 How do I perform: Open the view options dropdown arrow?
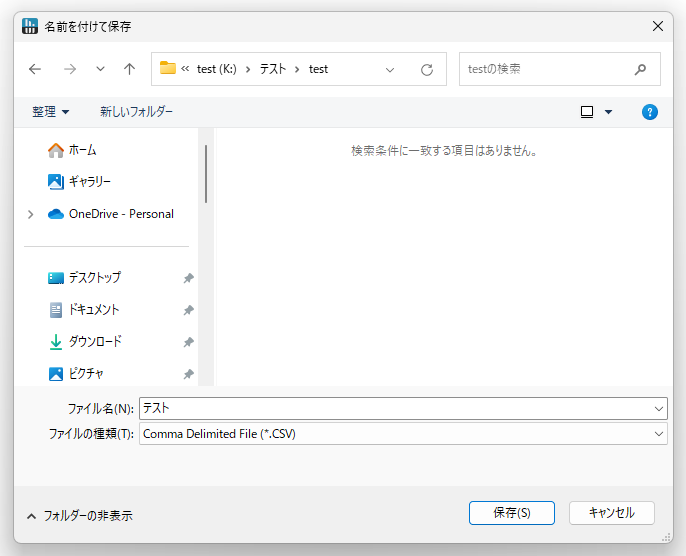click(608, 112)
